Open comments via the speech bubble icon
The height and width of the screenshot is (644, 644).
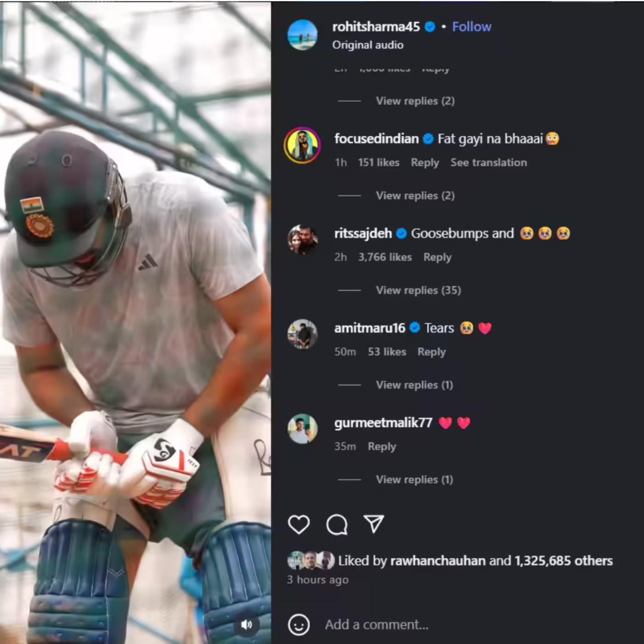pyautogui.click(x=337, y=524)
